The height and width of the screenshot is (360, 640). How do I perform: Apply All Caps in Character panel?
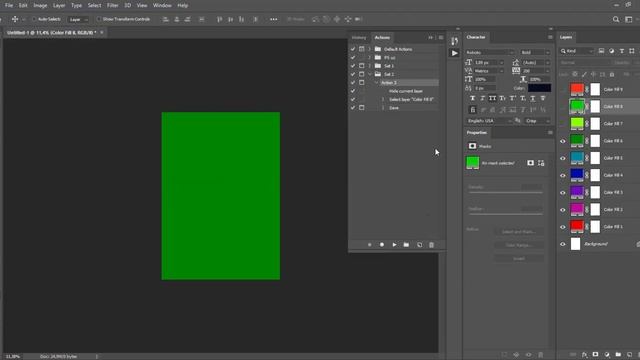coord(492,98)
